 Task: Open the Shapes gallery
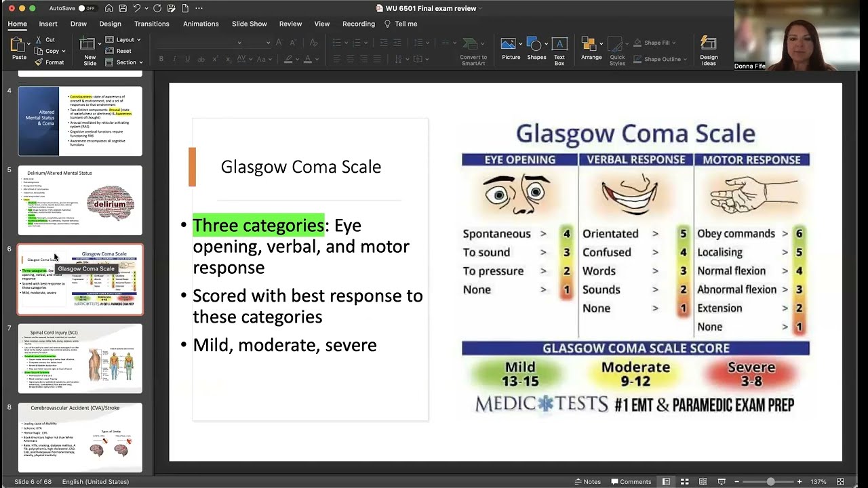[536, 49]
